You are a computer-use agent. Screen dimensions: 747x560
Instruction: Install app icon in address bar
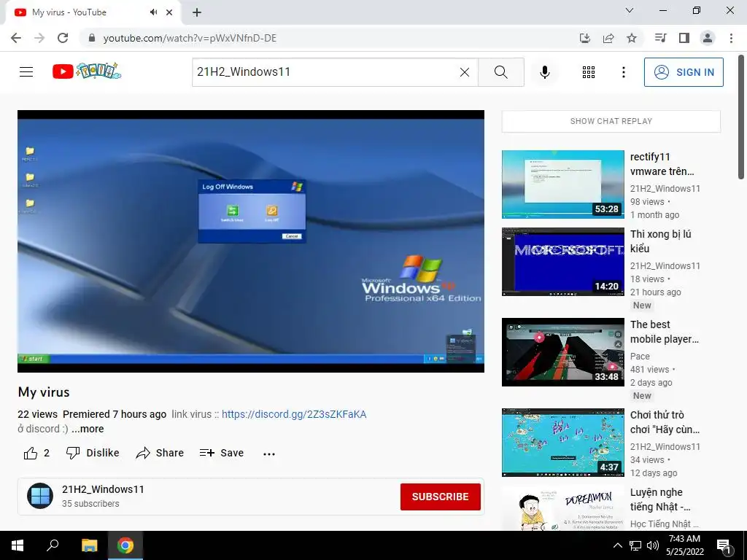pos(584,38)
